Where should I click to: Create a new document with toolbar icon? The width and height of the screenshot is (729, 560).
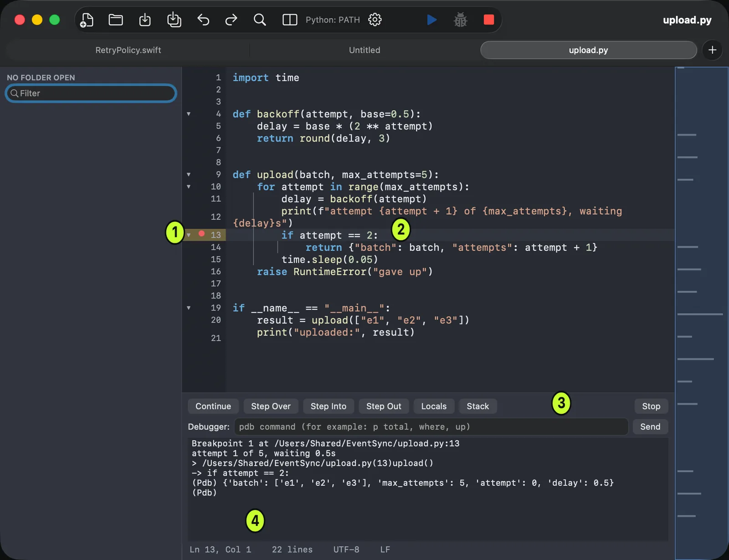pyautogui.click(x=87, y=20)
